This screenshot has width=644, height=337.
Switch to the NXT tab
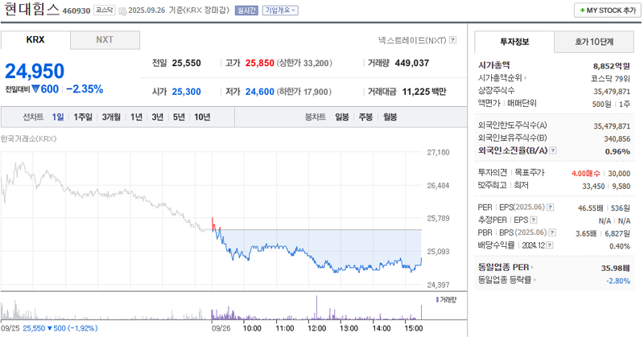(105, 40)
